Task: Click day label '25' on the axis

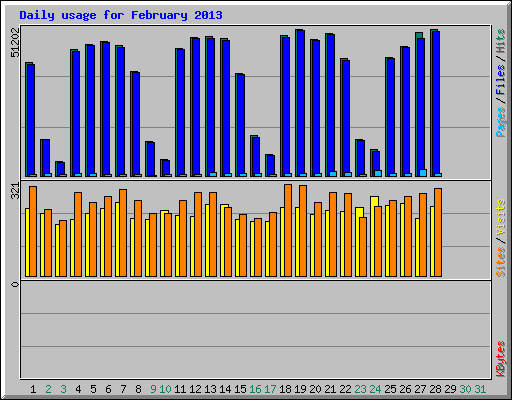Action: (x=390, y=389)
